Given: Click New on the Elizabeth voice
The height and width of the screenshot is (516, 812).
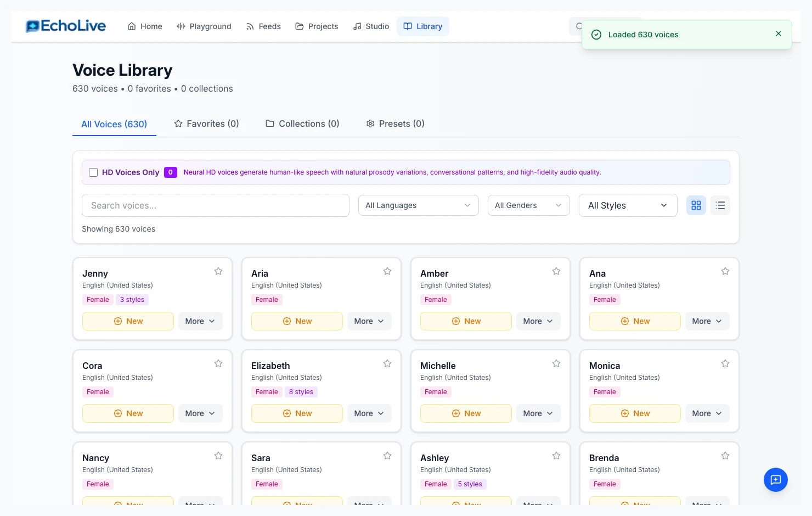Looking at the screenshot, I should coord(297,413).
